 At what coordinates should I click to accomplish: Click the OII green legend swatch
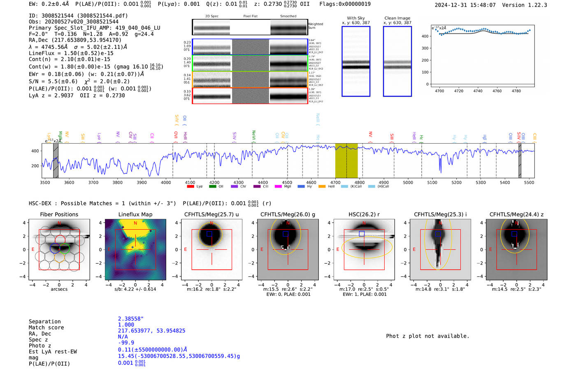(x=212, y=186)
